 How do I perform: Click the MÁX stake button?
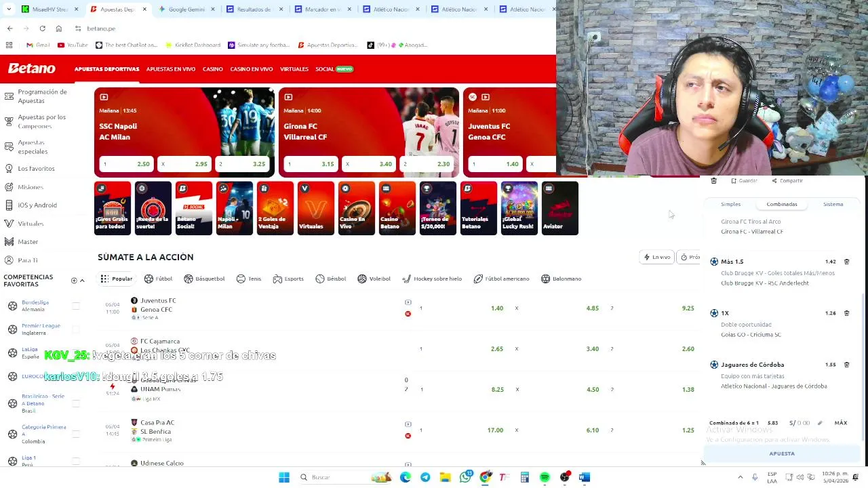(841, 423)
